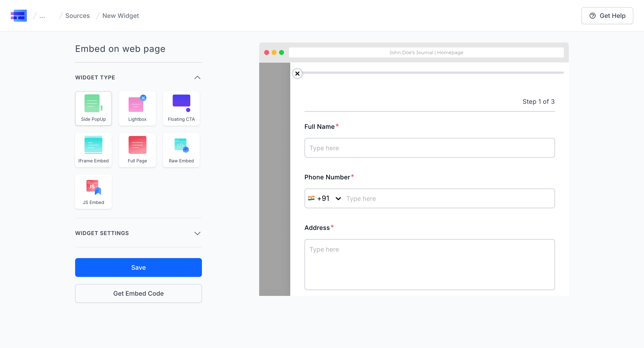Open the +91 country code dropdown
Screen dimensions: 644x348
[324, 199]
